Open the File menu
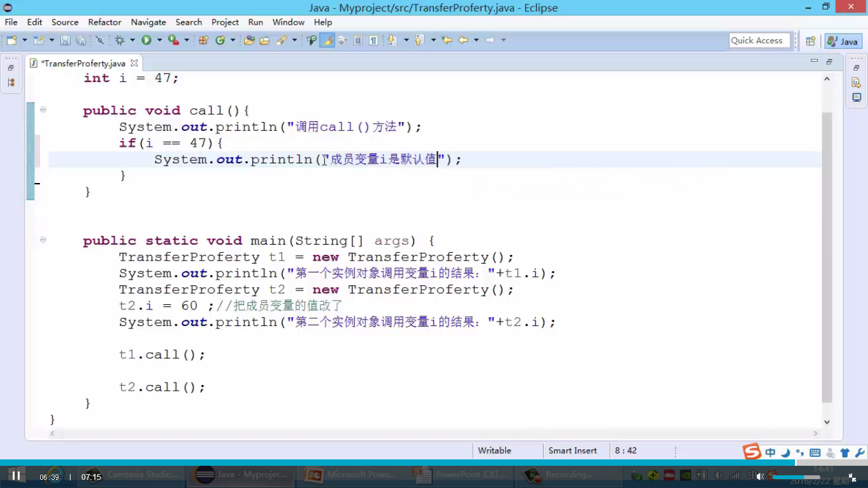The image size is (868, 488). coord(11,22)
